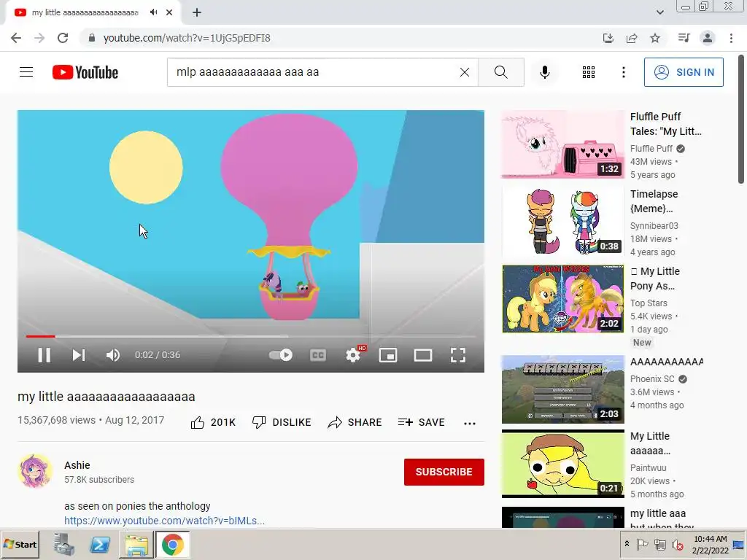Click the Phoenix SC channel name
Image resolution: width=747 pixels, height=560 pixels.
652,379
